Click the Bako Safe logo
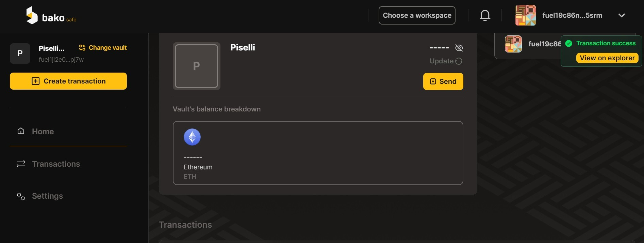Viewport: 644px width, 243px height. pyautogui.click(x=51, y=16)
